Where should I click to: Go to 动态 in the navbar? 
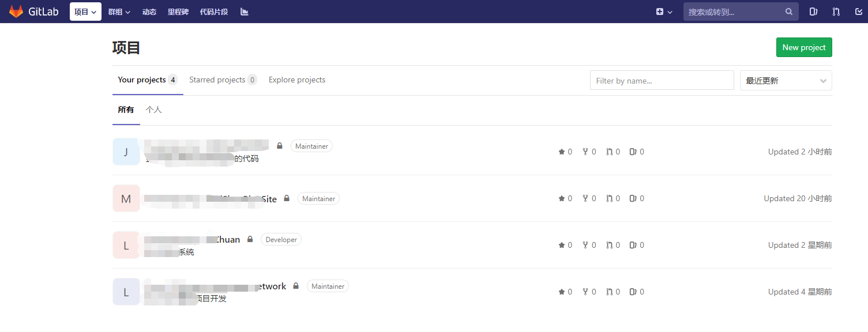149,12
